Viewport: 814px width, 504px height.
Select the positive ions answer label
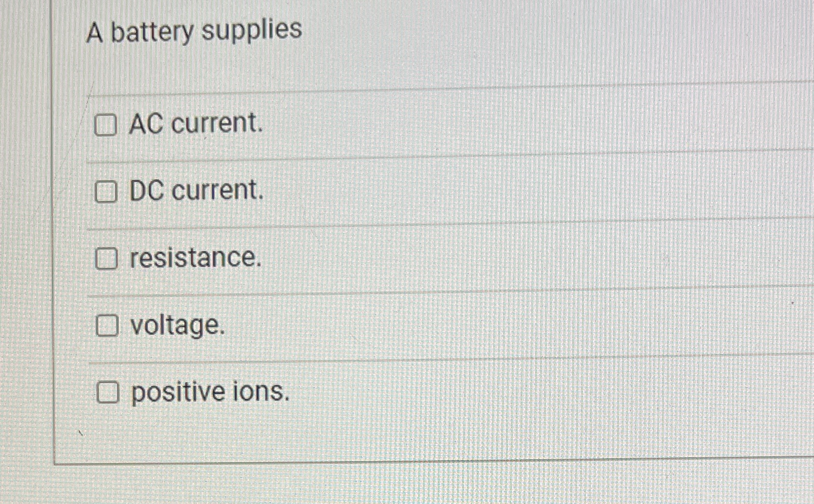(210, 393)
